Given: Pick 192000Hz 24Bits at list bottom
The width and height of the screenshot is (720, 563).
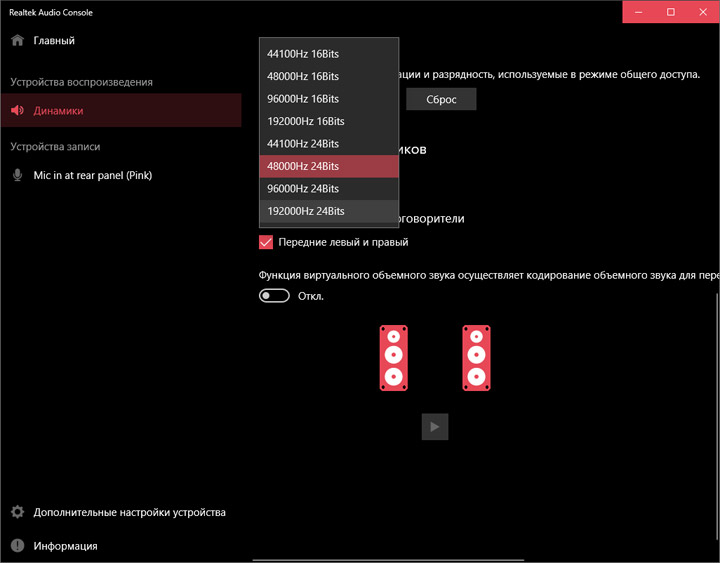Looking at the screenshot, I should coord(329,211).
